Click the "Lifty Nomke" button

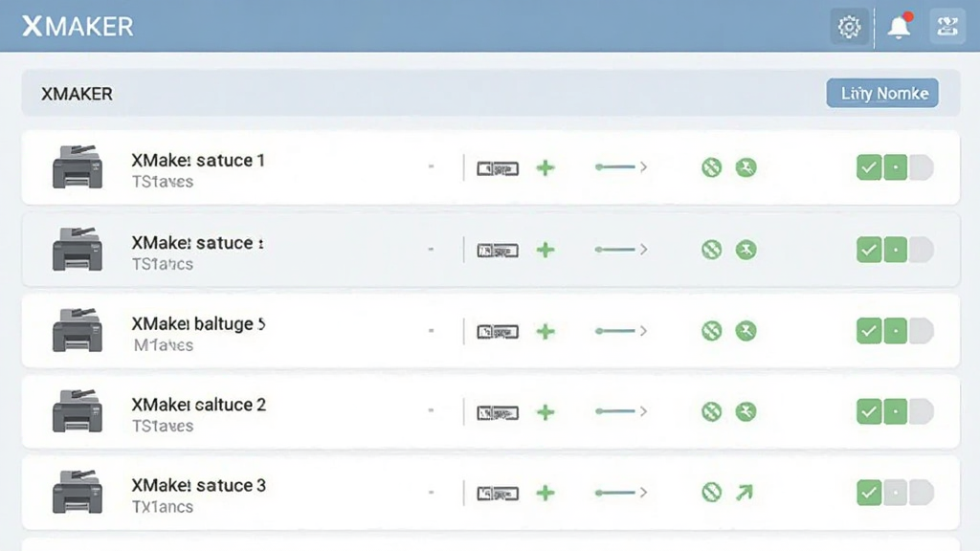(881, 93)
